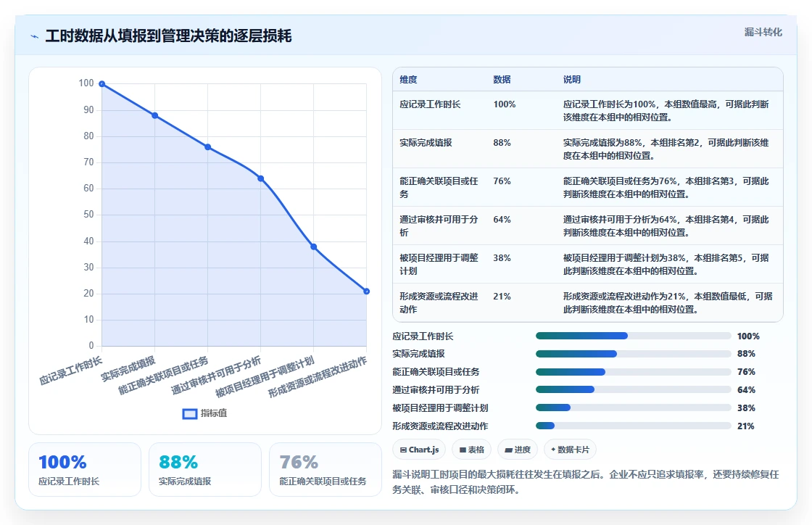This screenshot has height=525, width=812.
Task: Click the 64% value in the table
Action: pos(502,219)
